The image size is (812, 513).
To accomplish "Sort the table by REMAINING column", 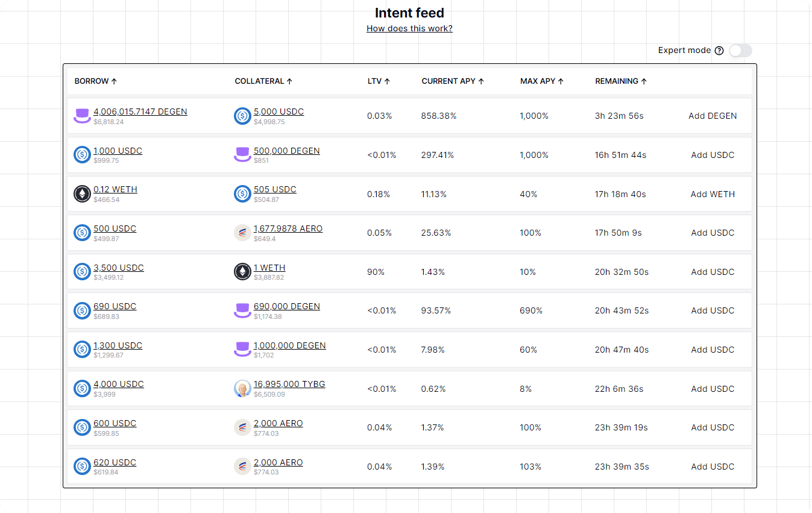I will coord(621,81).
